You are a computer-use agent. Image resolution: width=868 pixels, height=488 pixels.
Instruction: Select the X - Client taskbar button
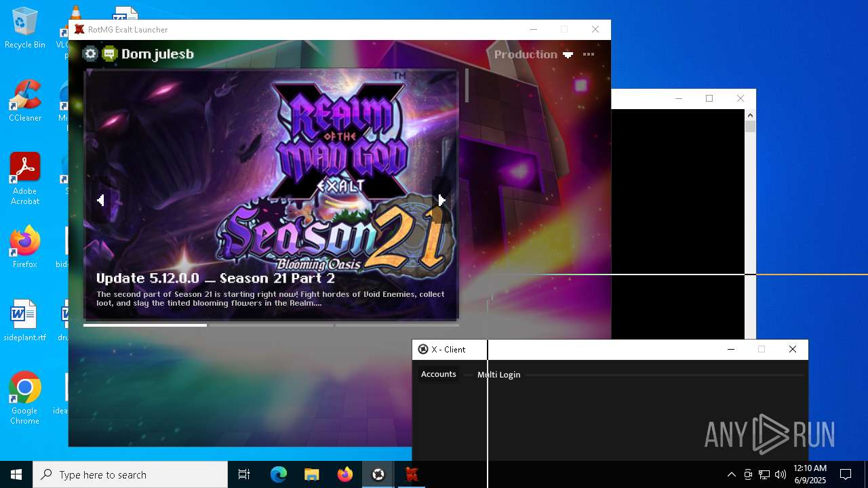378,474
